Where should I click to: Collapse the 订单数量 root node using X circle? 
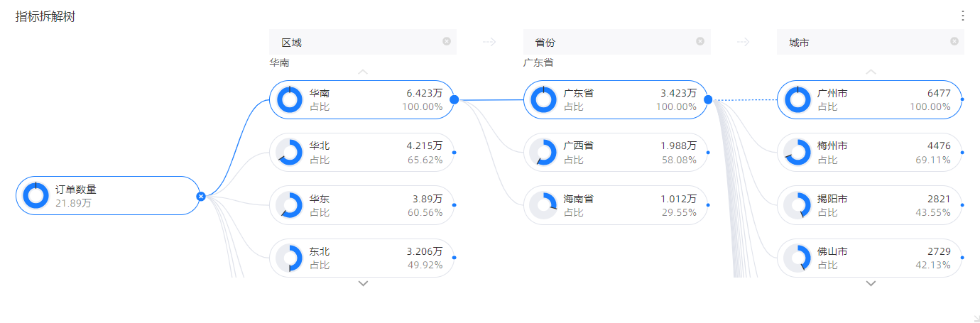[x=201, y=196]
